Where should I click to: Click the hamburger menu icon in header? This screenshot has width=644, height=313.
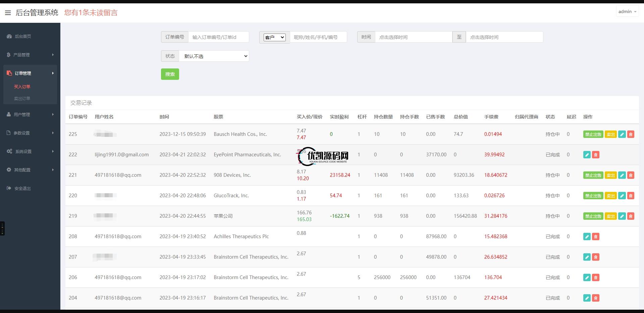8,13
